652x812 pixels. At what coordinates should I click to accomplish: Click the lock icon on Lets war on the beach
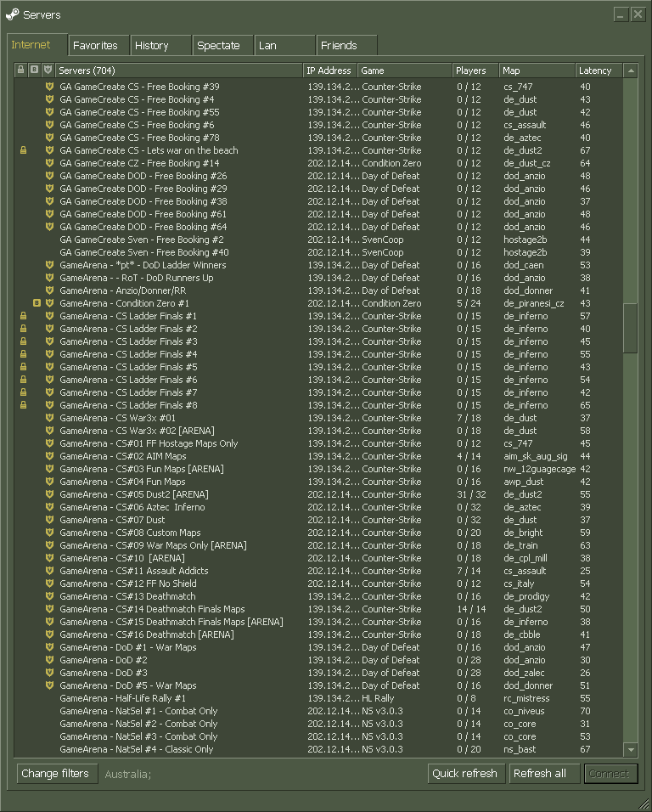[23, 150]
